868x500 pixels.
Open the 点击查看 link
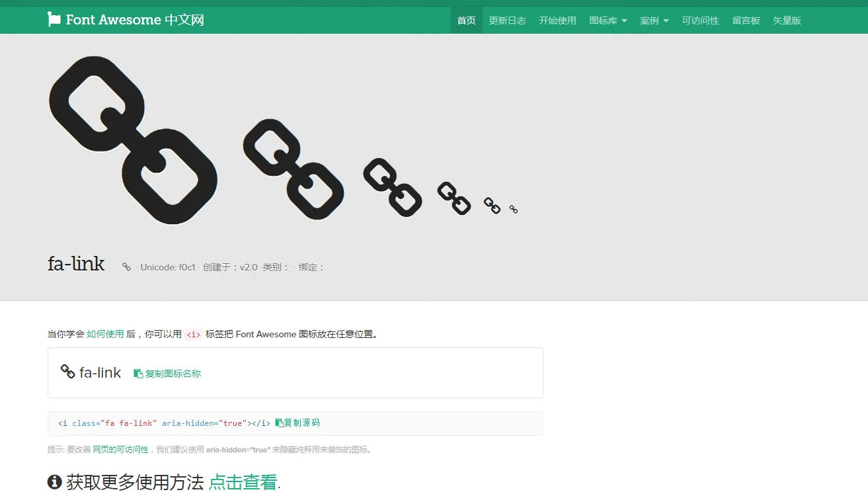243,482
